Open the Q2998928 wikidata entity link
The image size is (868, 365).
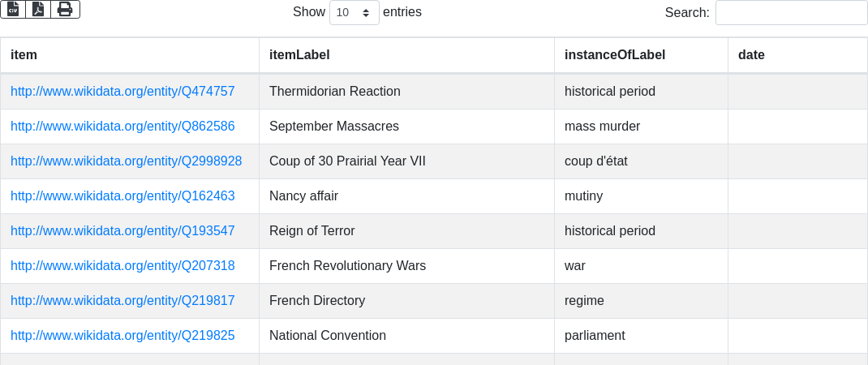[x=127, y=161]
